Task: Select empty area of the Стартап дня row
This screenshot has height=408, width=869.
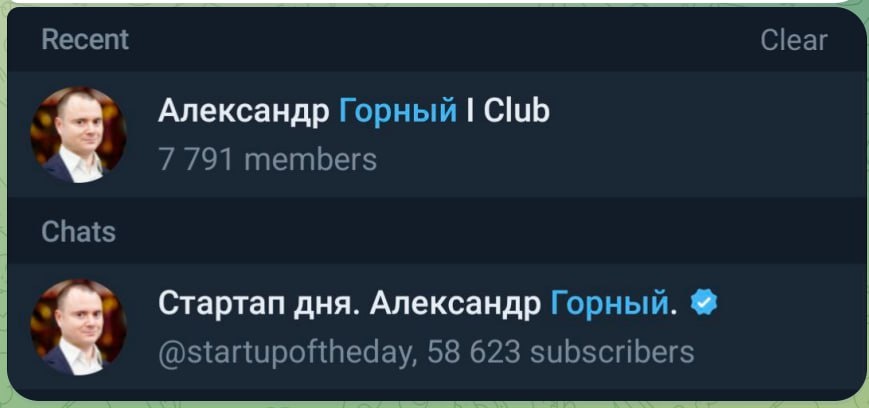Action: click(x=787, y=327)
